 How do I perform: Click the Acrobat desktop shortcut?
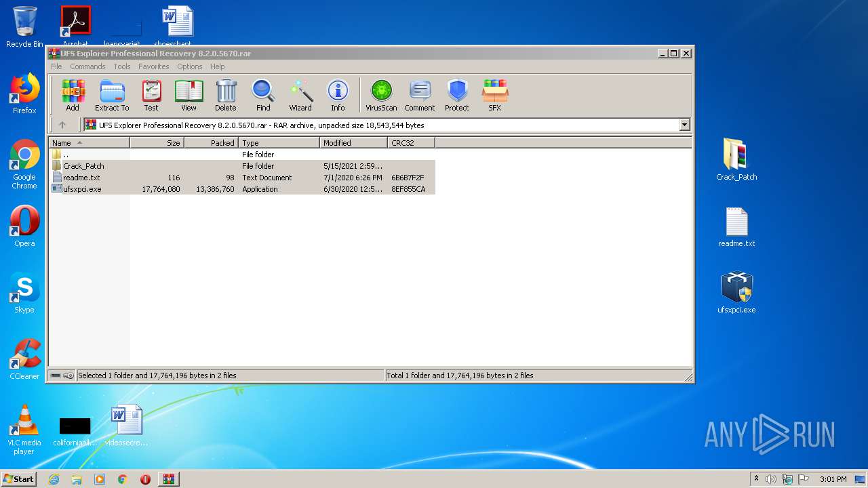[75, 26]
